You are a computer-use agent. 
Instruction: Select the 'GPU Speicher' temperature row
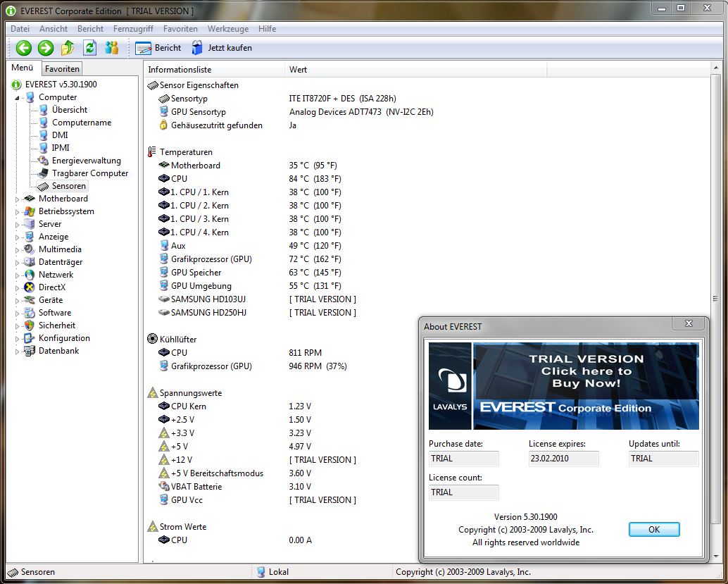196,273
